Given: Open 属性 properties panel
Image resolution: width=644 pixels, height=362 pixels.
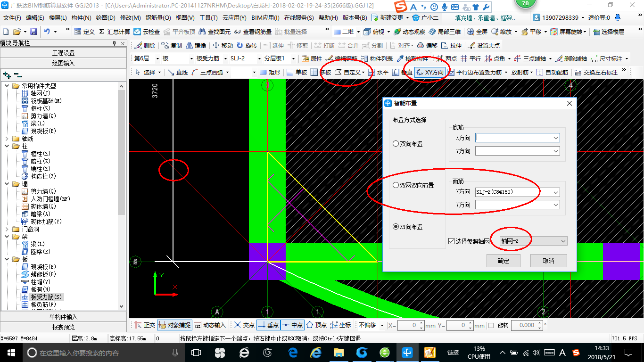Looking at the screenshot, I should click(x=312, y=58).
